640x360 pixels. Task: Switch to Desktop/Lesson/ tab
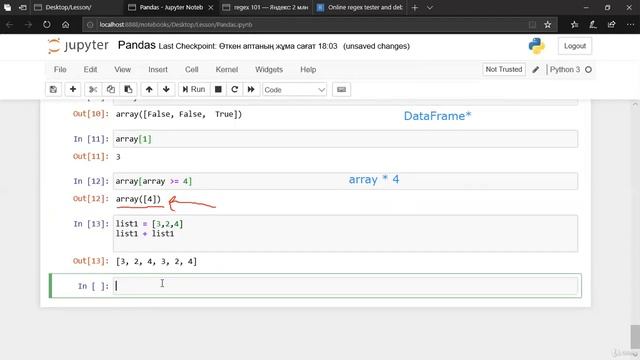pyautogui.click(x=77, y=7)
